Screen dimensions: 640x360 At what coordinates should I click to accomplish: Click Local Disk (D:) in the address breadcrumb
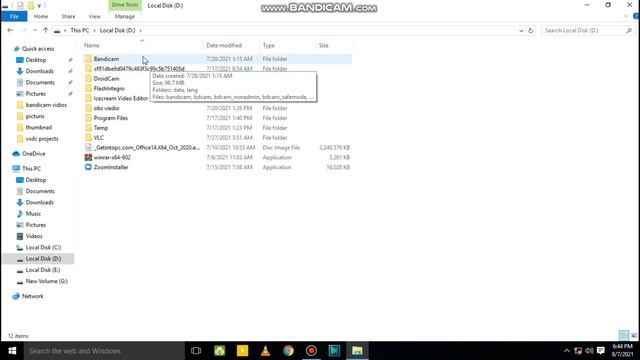pyautogui.click(x=117, y=30)
